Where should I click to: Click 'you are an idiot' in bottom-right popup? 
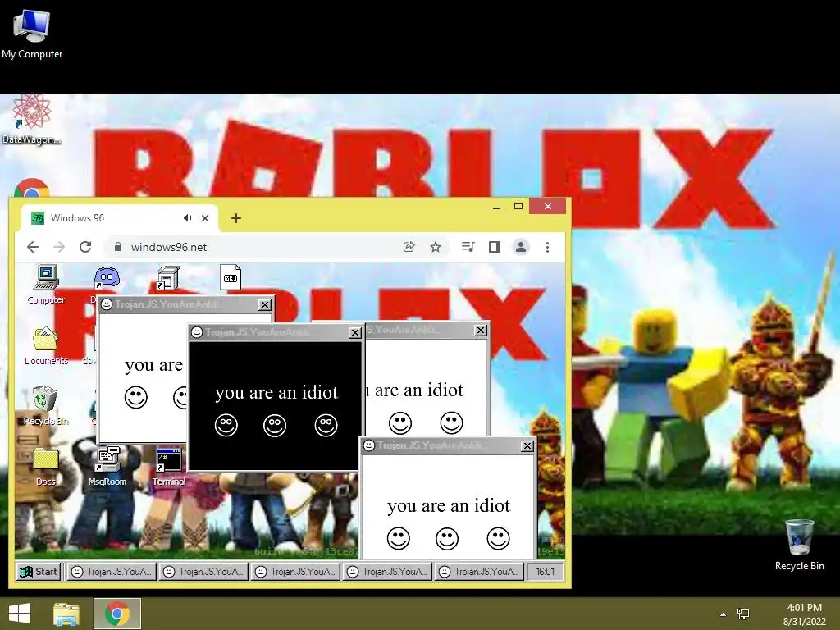coord(449,505)
